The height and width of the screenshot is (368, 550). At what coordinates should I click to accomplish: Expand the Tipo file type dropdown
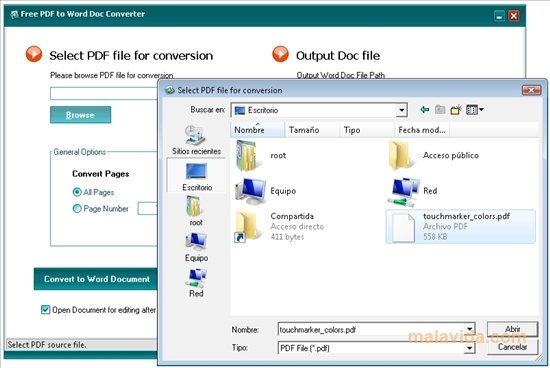pyautogui.click(x=470, y=348)
